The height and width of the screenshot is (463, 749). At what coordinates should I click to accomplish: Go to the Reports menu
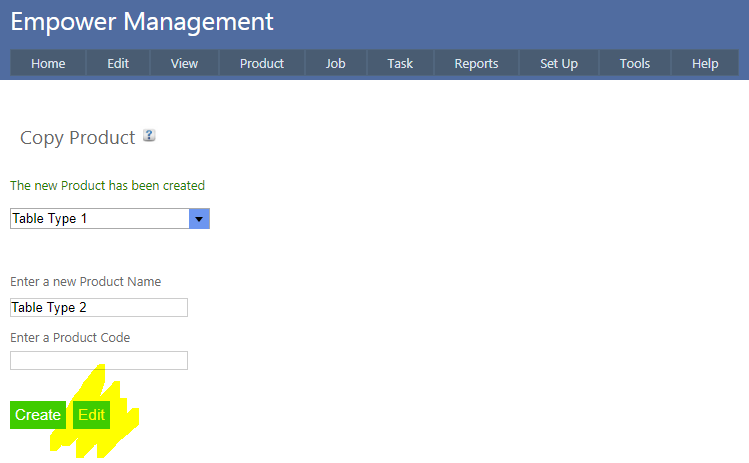(476, 63)
